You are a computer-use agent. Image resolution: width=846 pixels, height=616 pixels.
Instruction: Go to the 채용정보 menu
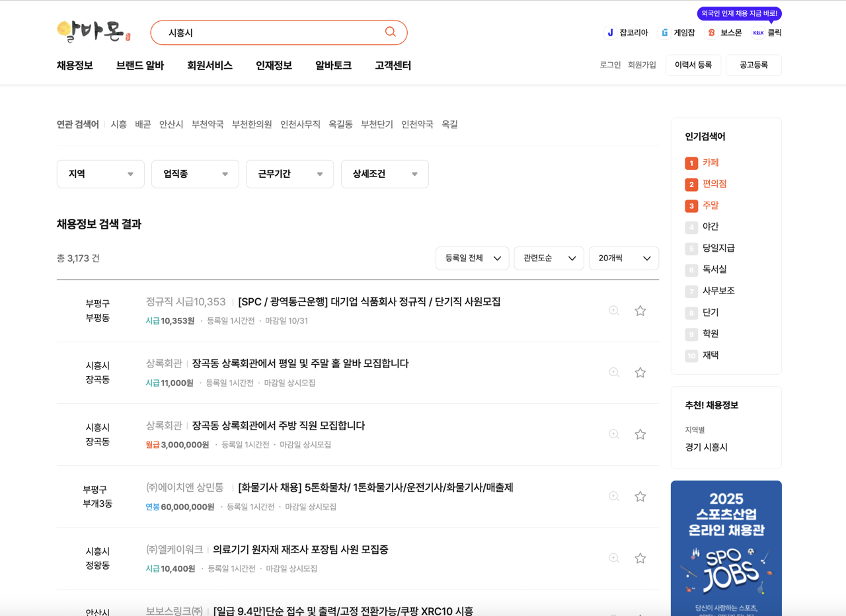[x=74, y=65]
